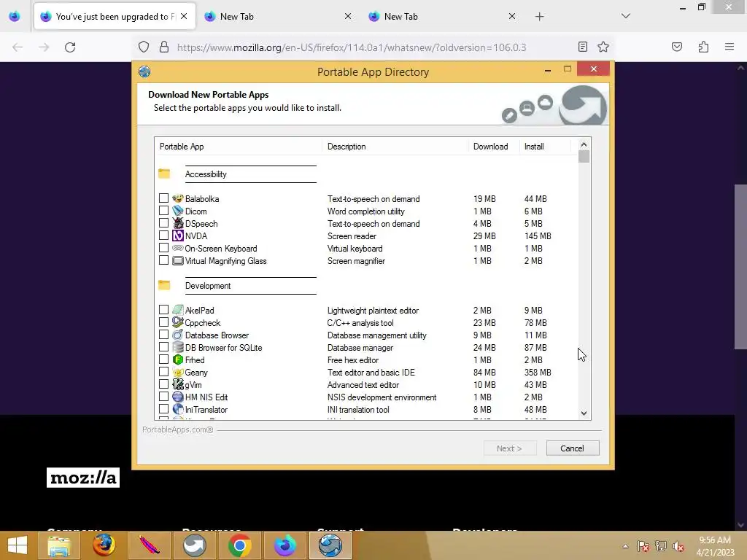Click the gVim app icon
Screen dimensions: 747x560
click(x=178, y=385)
